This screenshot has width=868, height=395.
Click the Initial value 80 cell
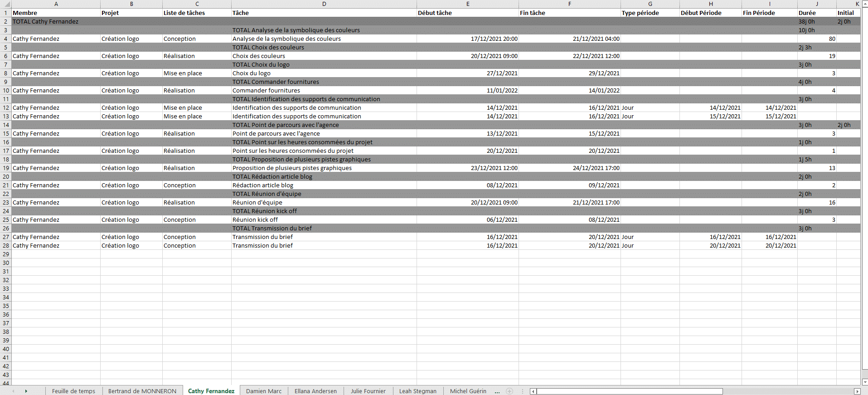(817, 39)
